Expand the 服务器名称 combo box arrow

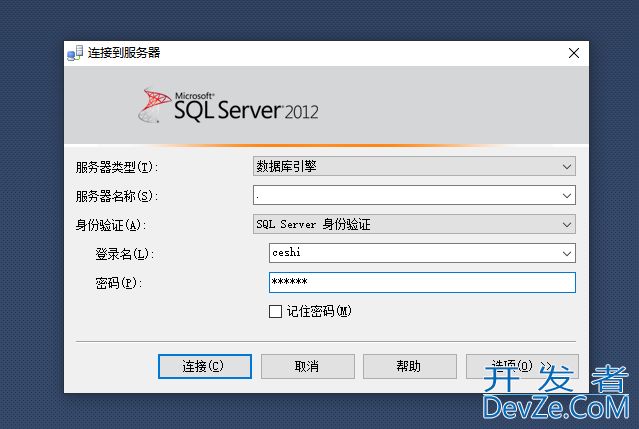(x=566, y=196)
